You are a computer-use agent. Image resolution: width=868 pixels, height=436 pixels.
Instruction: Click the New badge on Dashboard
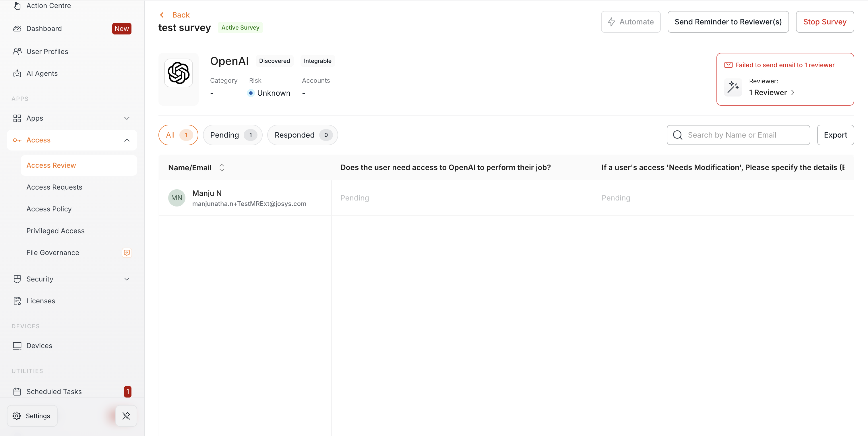pos(122,29)
